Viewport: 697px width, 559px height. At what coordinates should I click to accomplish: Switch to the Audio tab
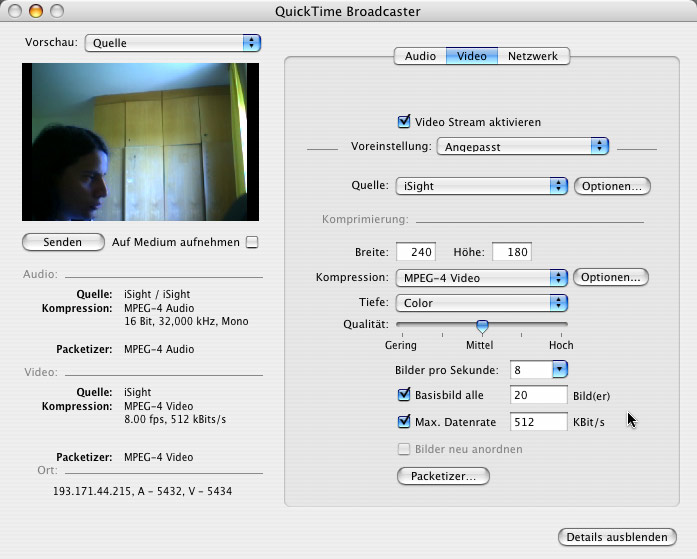tap(420, 56)
